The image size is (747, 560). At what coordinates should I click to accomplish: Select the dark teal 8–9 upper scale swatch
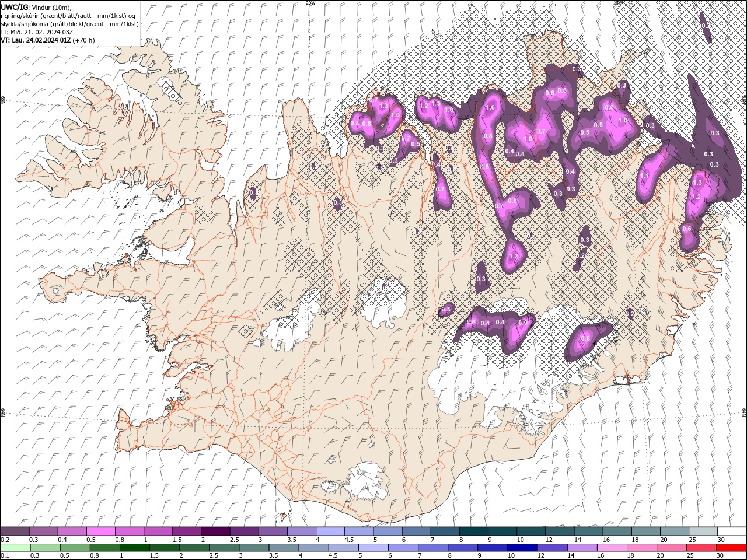(473, 531)
